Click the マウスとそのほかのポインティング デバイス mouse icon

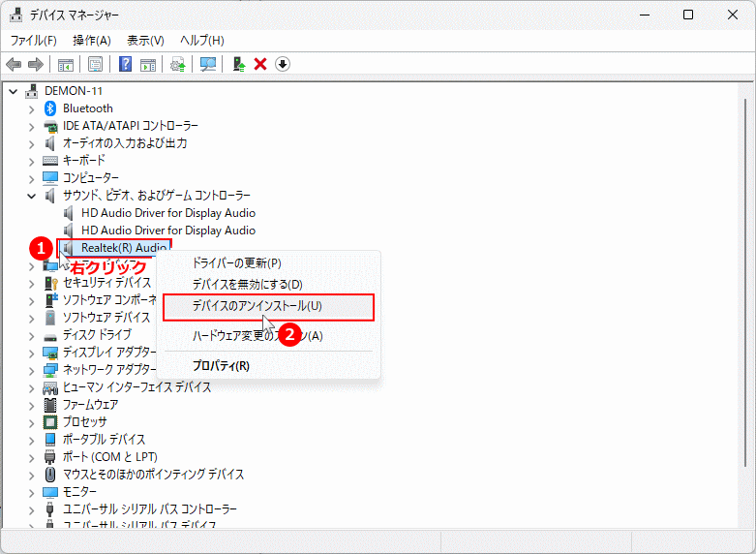(x=50, y=475)
